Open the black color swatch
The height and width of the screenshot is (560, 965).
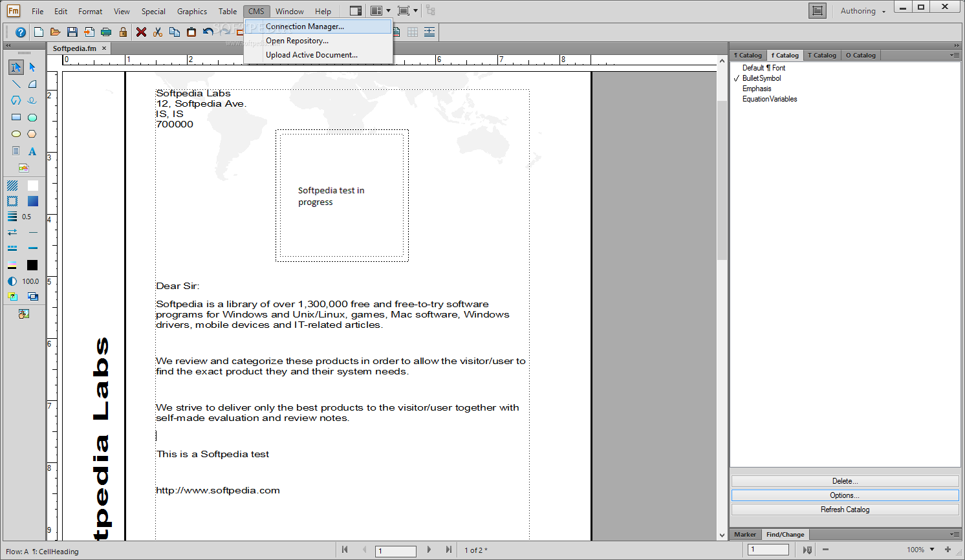point(32,265)
